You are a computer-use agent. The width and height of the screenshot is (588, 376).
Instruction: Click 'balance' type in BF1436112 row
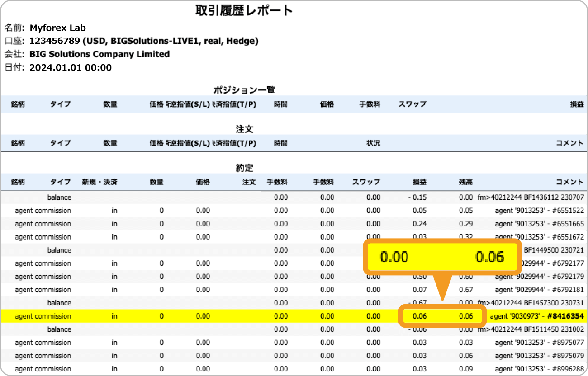click(x=59, y=197)
